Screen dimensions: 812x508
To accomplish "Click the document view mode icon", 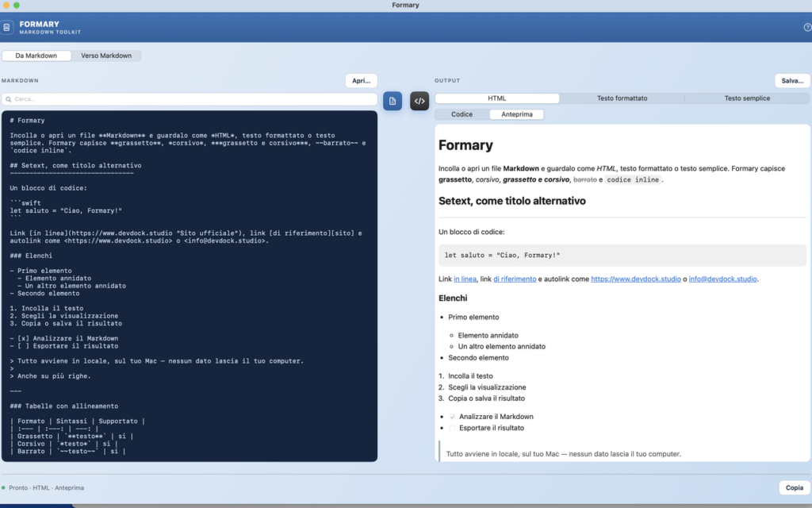I will (x=393, y=101).
